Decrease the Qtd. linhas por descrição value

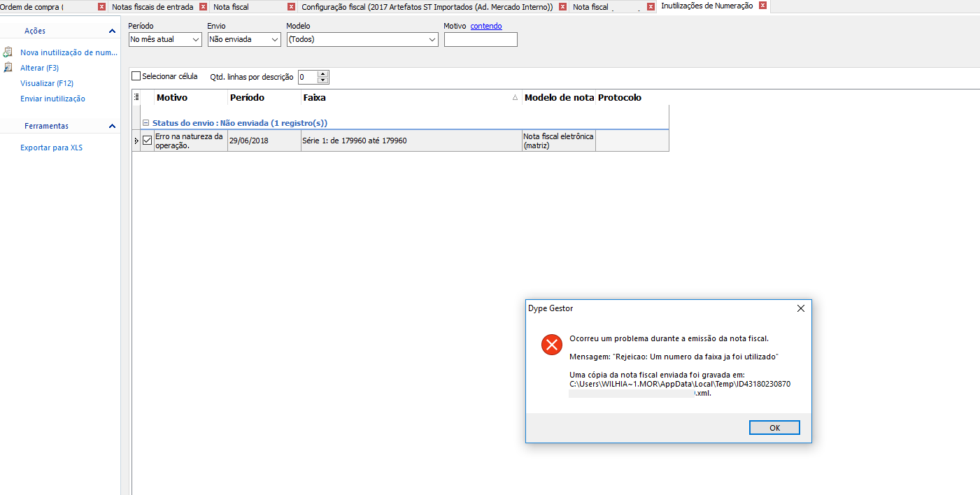(322, 80)
